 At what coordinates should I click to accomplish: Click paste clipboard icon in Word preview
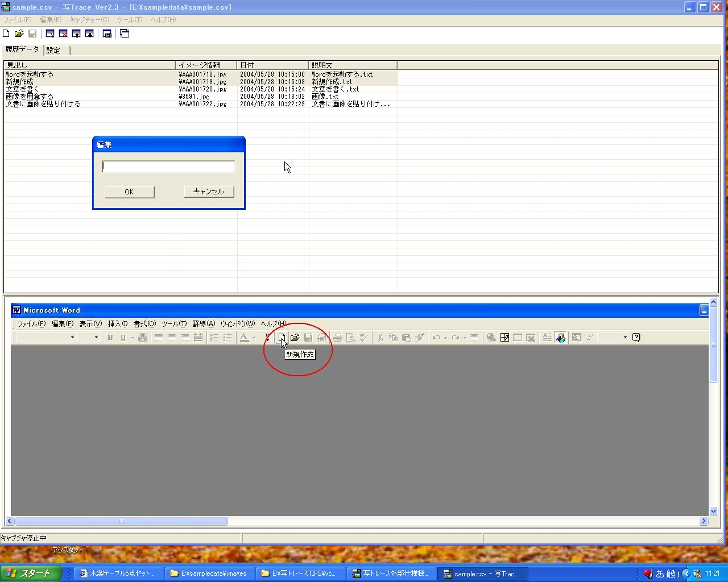(407, 338)
